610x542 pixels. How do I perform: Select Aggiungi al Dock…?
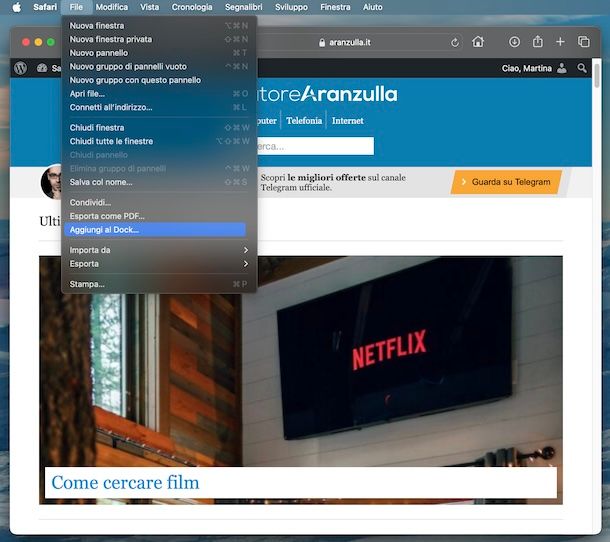(156, 230)
